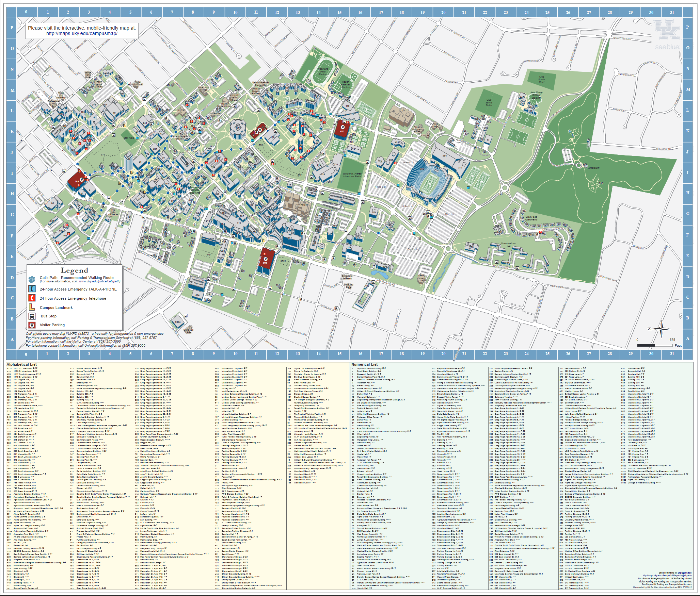The image size is (700, 596).
Task: Visit the www.uky.edu/police/catspath link
Action: tap(99, 282)
